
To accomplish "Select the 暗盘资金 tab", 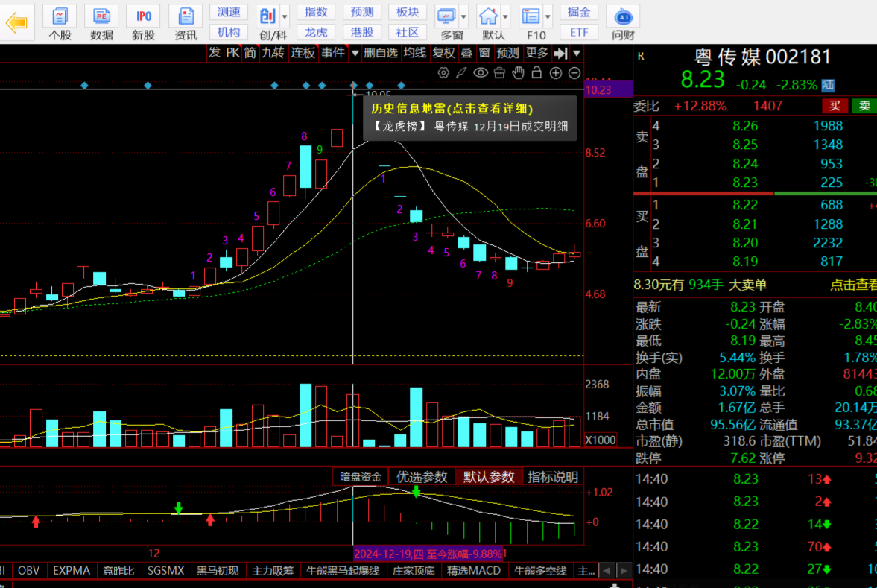I will click(361, 477).
